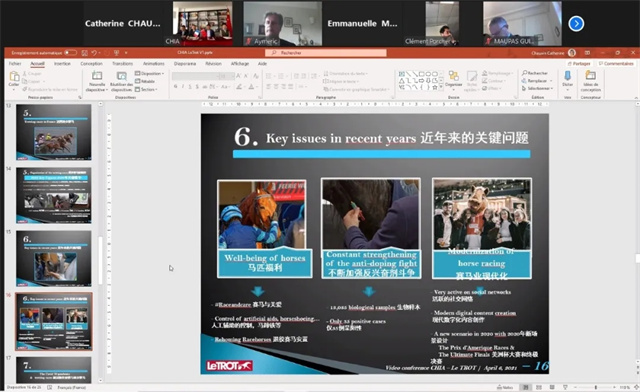Viewport: 640px width, 392px height.
Task: Open the Insertion ribbon tab
Action: click(62, 64)
